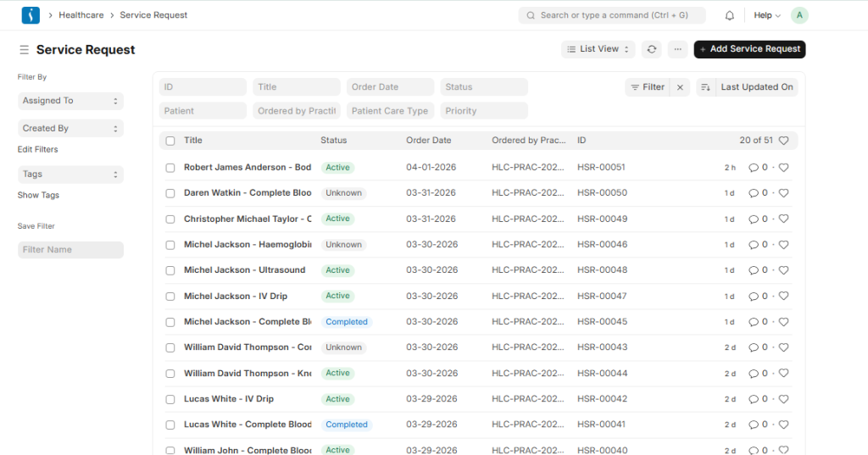This screenshot has height=455, width=868.
Task: Click the header heart icon beside count
Action: [783, 141]
